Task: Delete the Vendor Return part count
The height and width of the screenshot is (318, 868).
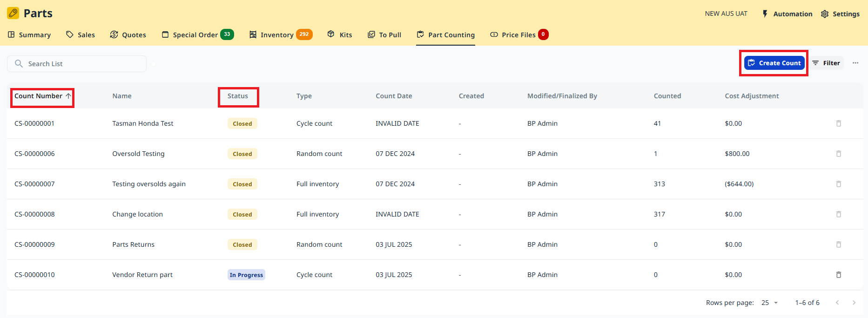Action: [x=839, y=275]
